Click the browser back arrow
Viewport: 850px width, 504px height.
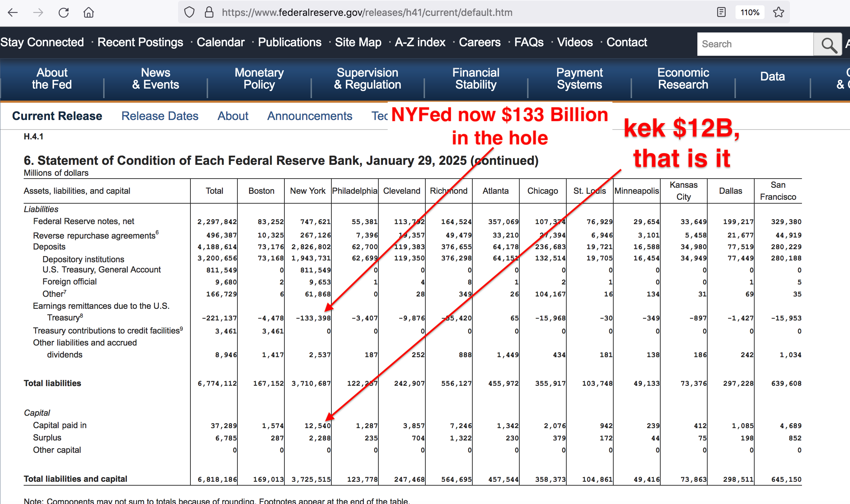coord(13,13)
